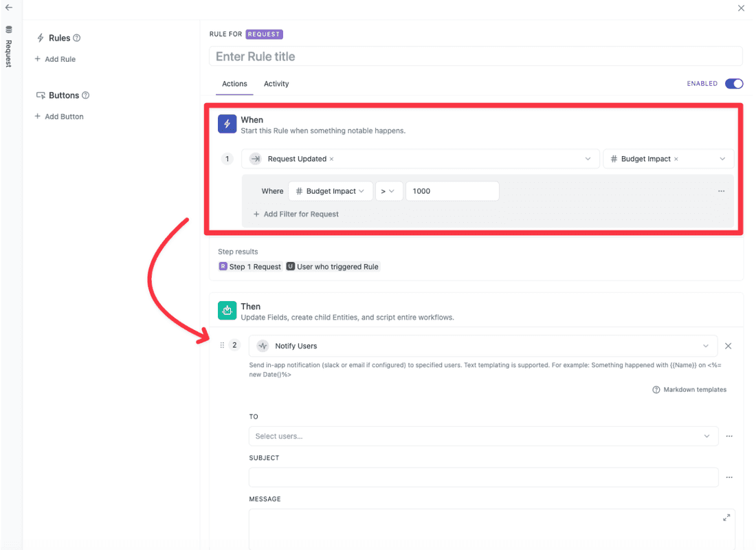Click the green Then action icon
This screenshot has width=756, height=550.
coord(227,311)
